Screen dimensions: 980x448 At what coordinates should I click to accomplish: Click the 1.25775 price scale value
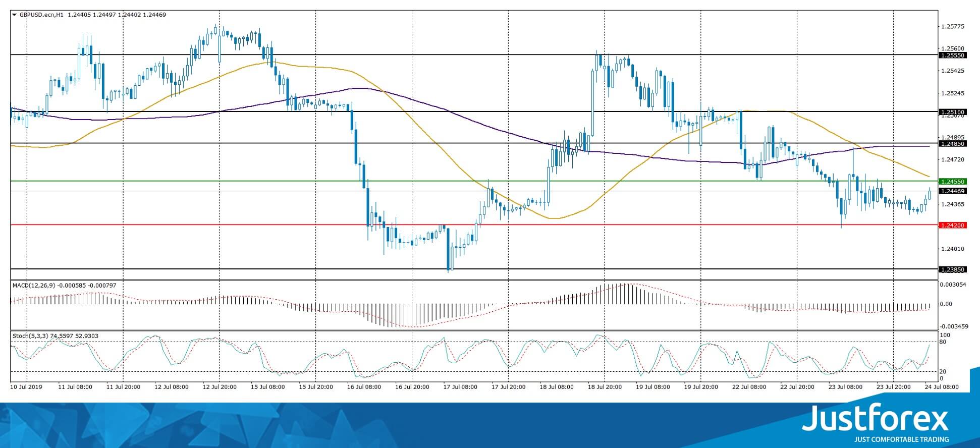pyautogui.click(x=953, y=26)
